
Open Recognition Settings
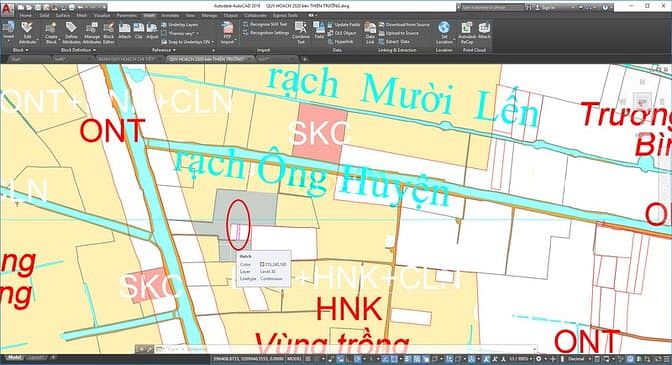(x=266, y=33)
